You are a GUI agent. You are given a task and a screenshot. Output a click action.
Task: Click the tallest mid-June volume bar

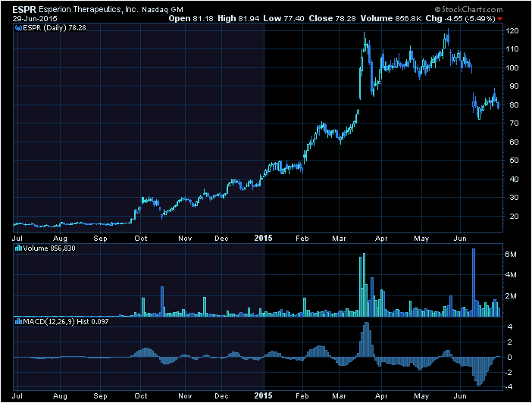click(474, 283)
